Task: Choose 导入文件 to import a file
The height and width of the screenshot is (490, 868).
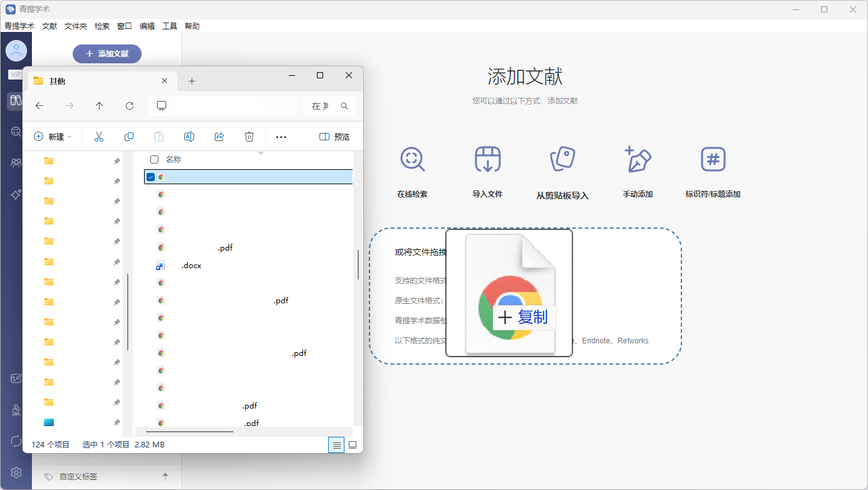Action: click(x=487, y=172)
